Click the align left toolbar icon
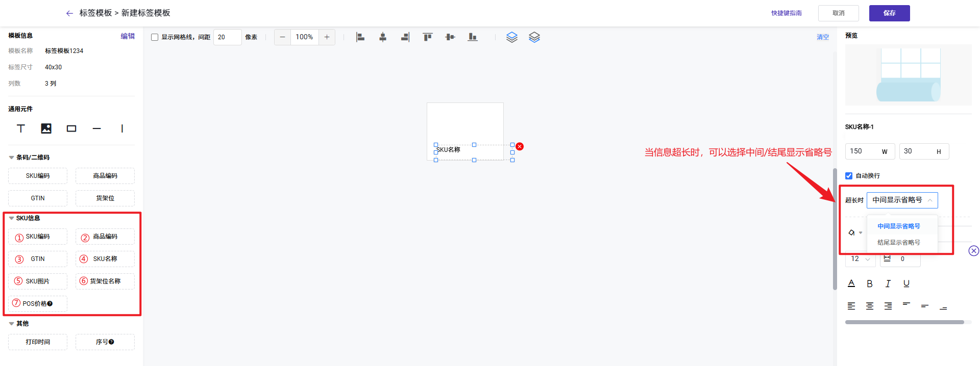Viewport: 980px width, 366px height. click(360, 37)
